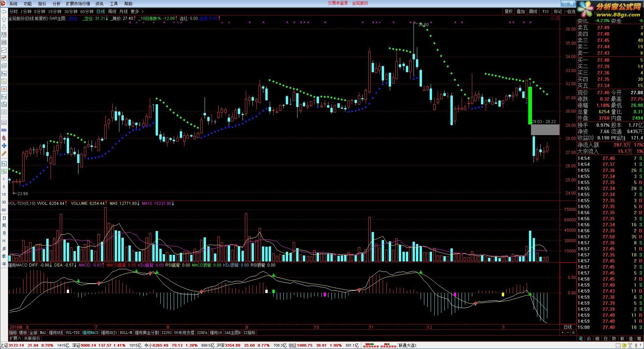This screenshot has height=349, width=644.
Task: Open the 扩展市场行情 menu
Action: tap(78, 4)
